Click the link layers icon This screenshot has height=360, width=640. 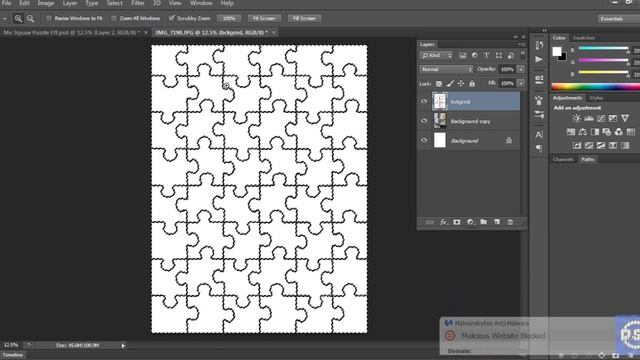pos(429,222)
